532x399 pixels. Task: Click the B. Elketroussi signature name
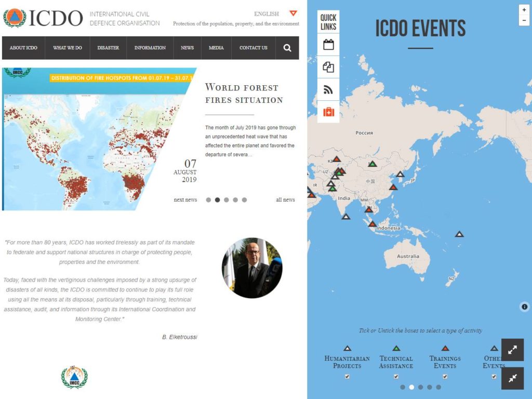tap(179, 337)
